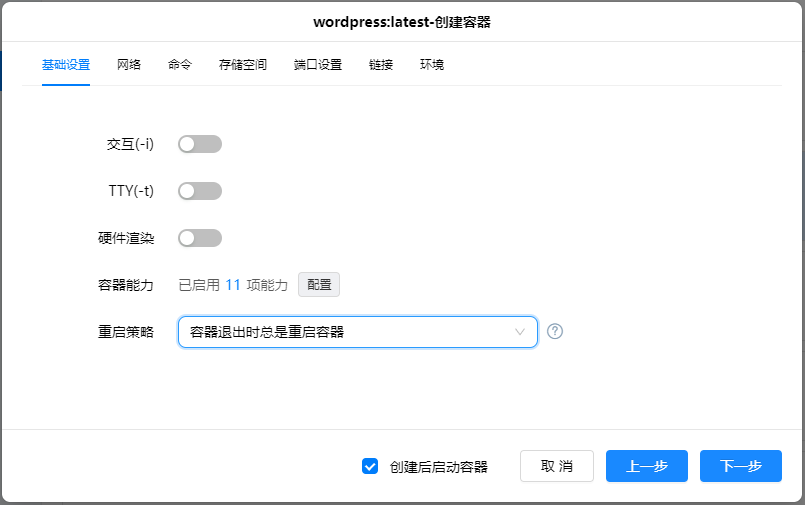Select the 基础设置 tab
805x505 pixels.
coord(66,65)
